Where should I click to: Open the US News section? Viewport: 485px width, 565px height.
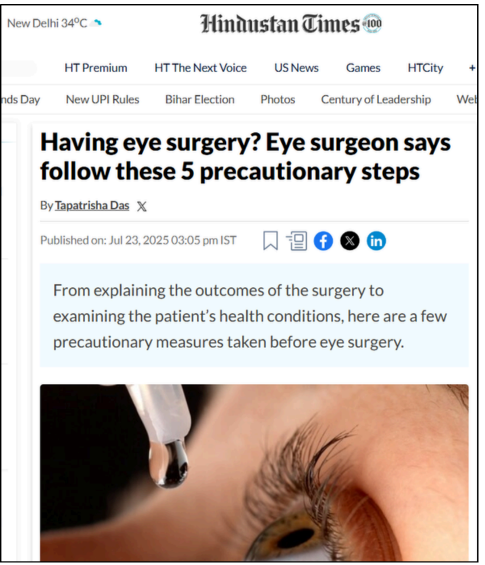coord(297,68)
